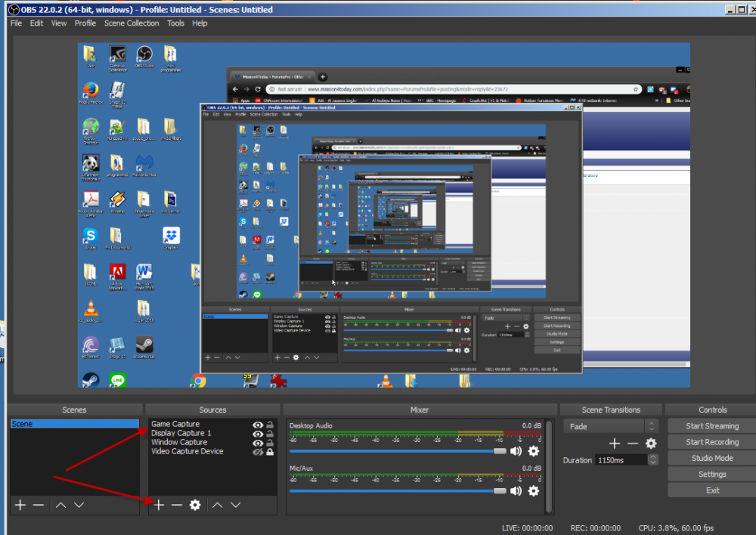Image resolution: width=756 pixels, height=535 pixels.
Task: Remove the selected source via minus icon
Action: click(x=177, y=505)
